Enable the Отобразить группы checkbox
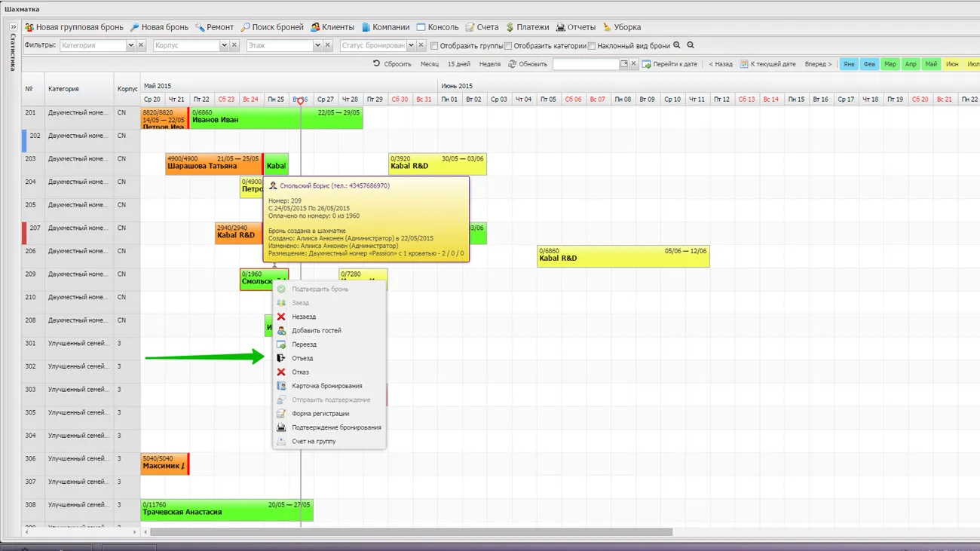The height and width of the screenshot is (551, 980). click(x=434, y=46)
